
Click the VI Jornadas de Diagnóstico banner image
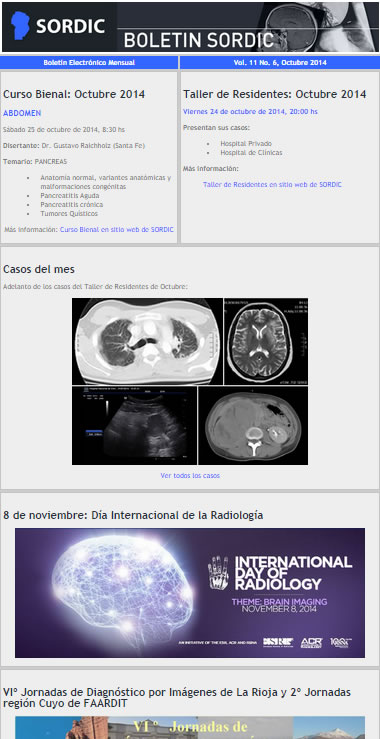coord(190,728)
